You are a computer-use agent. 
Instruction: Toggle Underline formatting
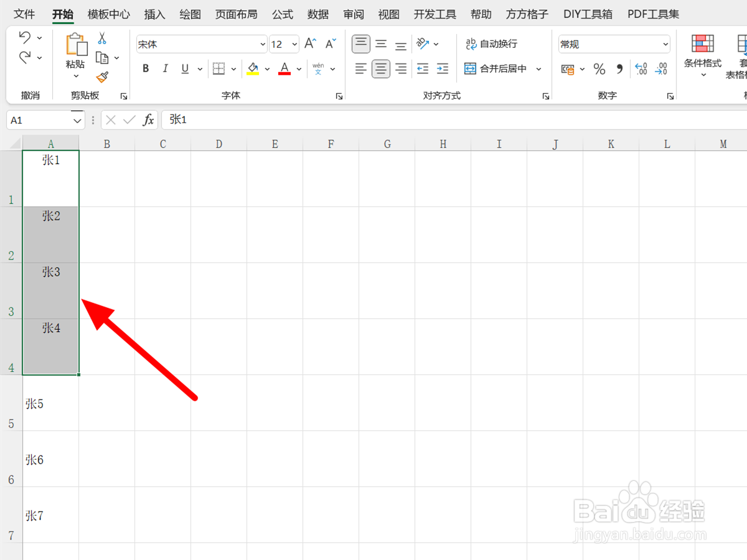click(x=185, y=68)
